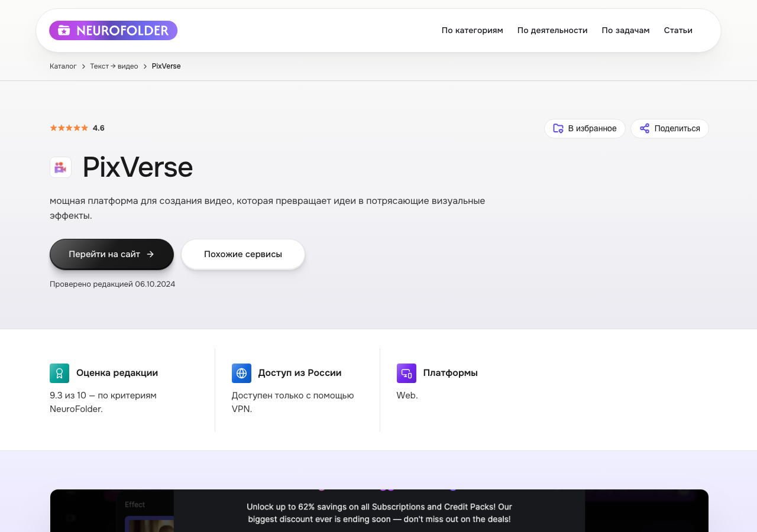Click Проверено редакцией 06.10.2024 text

click(x=112, y=284)
